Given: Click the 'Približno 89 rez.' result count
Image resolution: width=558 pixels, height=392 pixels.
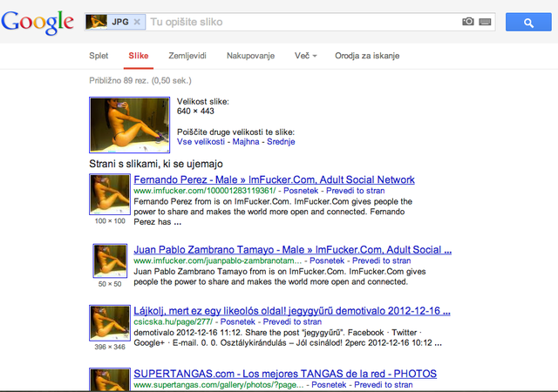Looking at the screenshot, I should pos(140,81).
